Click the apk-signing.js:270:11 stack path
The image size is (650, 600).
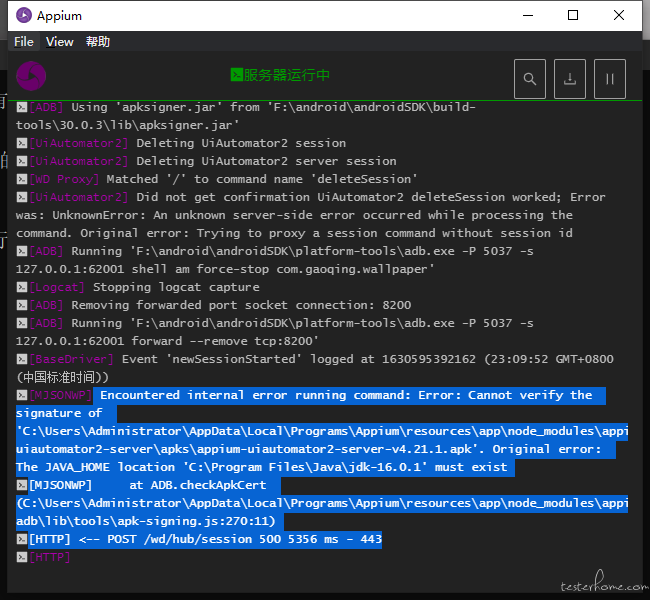pos(146,521)
